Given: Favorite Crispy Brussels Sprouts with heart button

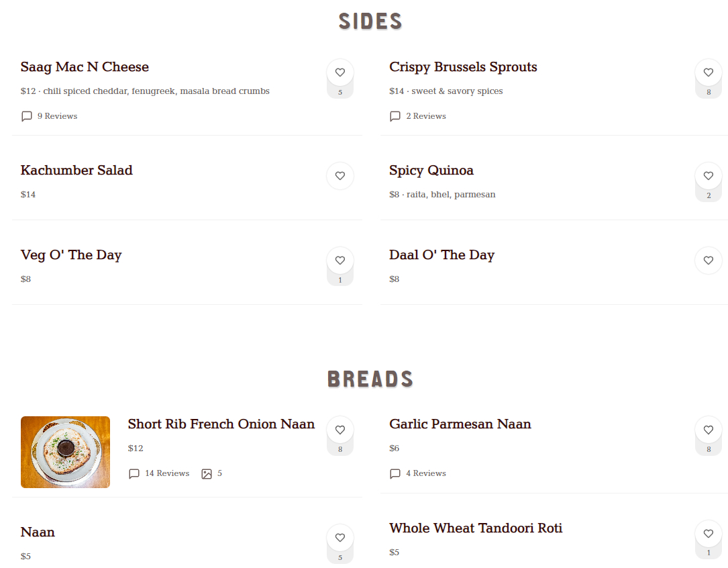Looking at the screenshot, I should [708, 73].
